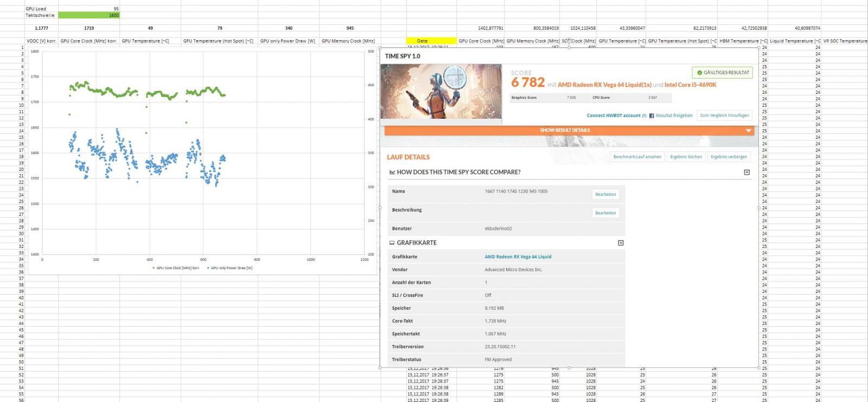The width and height of the screenshot is (868, 402).
Task: Click the Ergebnis verbergen button
Action: (729, 157)
